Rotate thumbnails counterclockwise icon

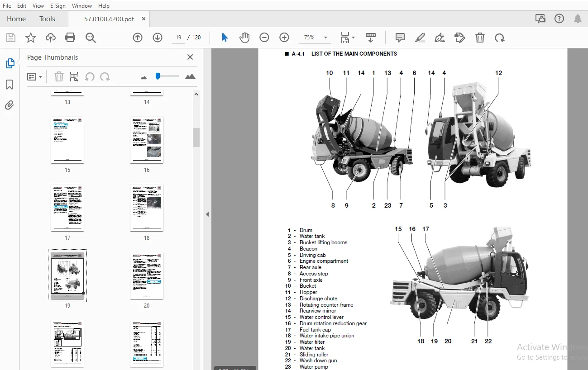point(90,76)
